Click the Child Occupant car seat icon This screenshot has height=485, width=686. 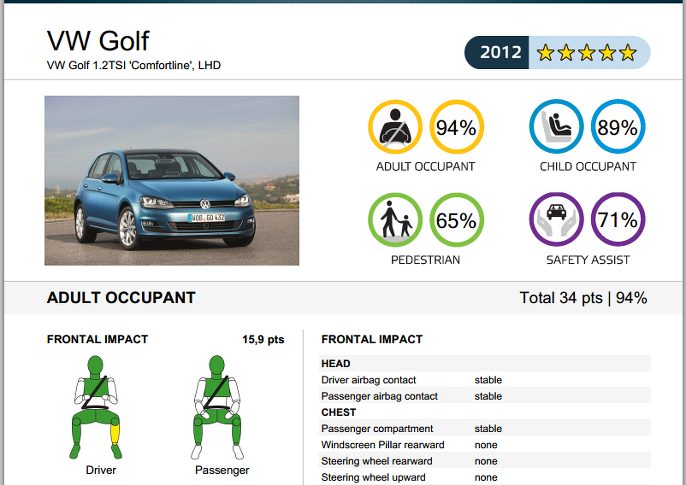click(556, 127)
